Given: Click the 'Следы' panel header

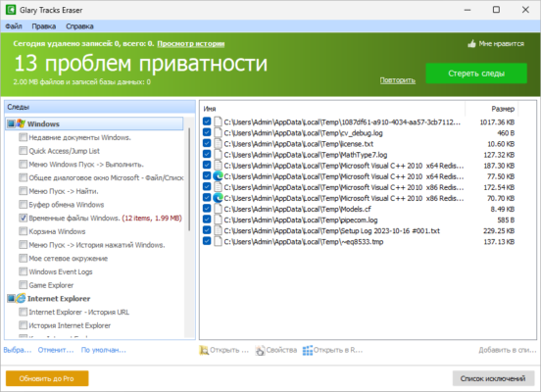Looking at the screenshot, I should tap(100, 107).
